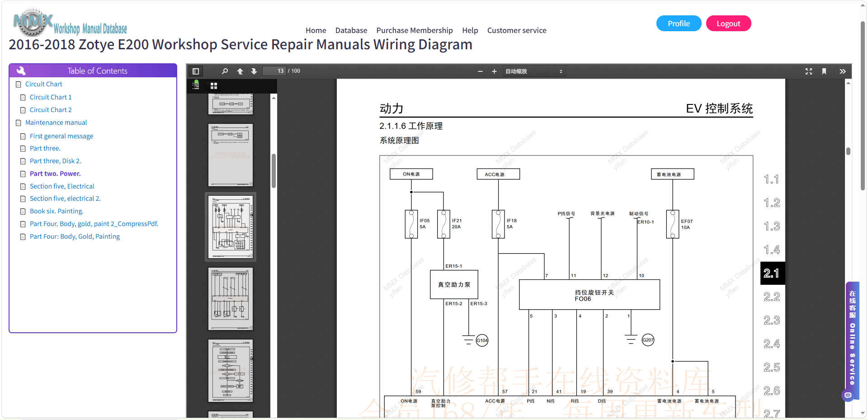Select the highlighted current page thumbnail
Image resolution: width=868 pixels, height=420 pixels.
231,227
